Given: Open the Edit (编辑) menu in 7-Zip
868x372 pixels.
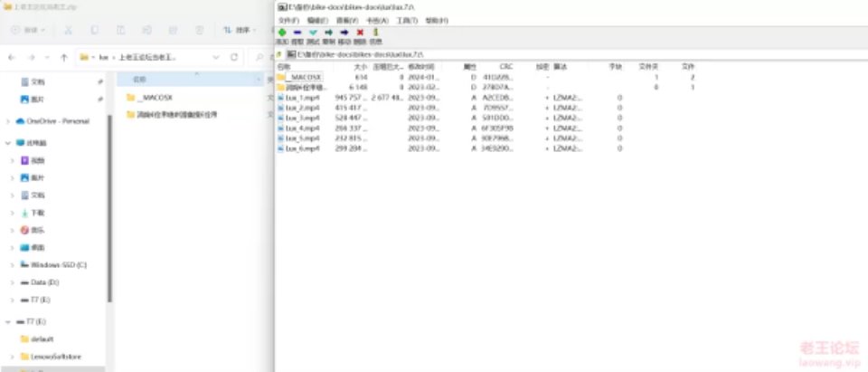Looking at the screenshot, I should [x=317, y=21].
